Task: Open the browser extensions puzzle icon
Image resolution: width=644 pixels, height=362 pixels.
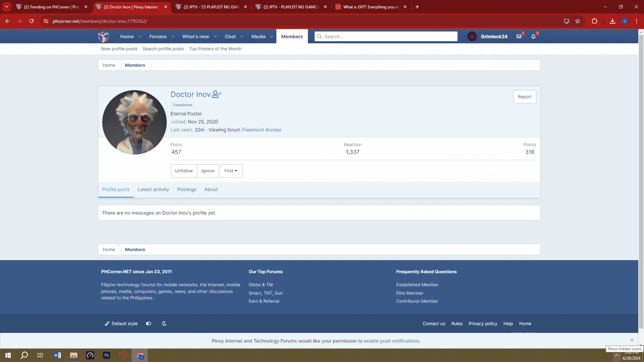Action: point(594,21)
